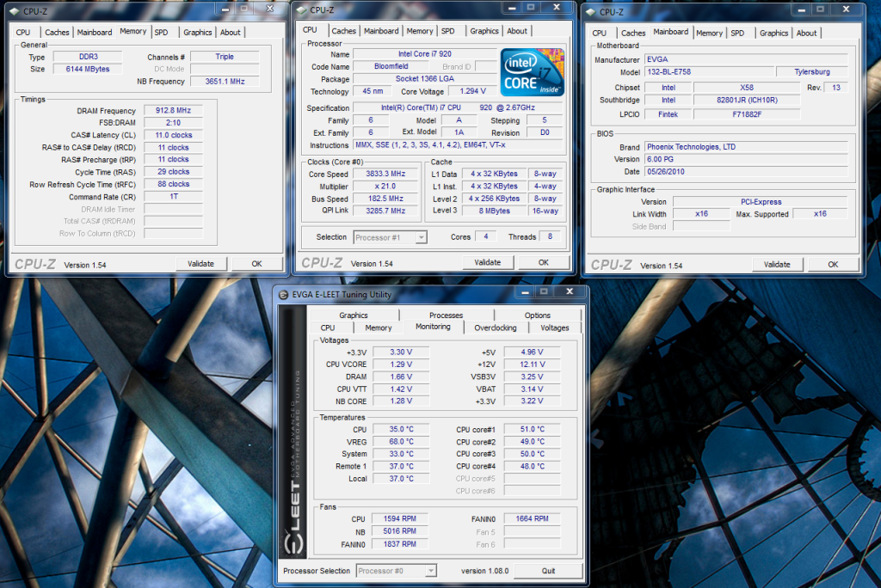Click the Intel Core i7 logo
Screen dimensions: 881x588
point(533,72)
